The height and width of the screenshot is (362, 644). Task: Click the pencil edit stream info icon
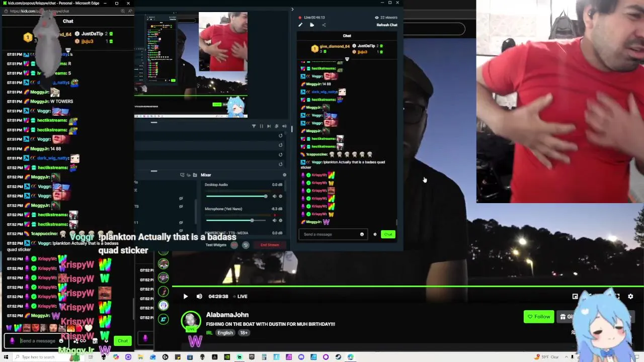[300, 25]
